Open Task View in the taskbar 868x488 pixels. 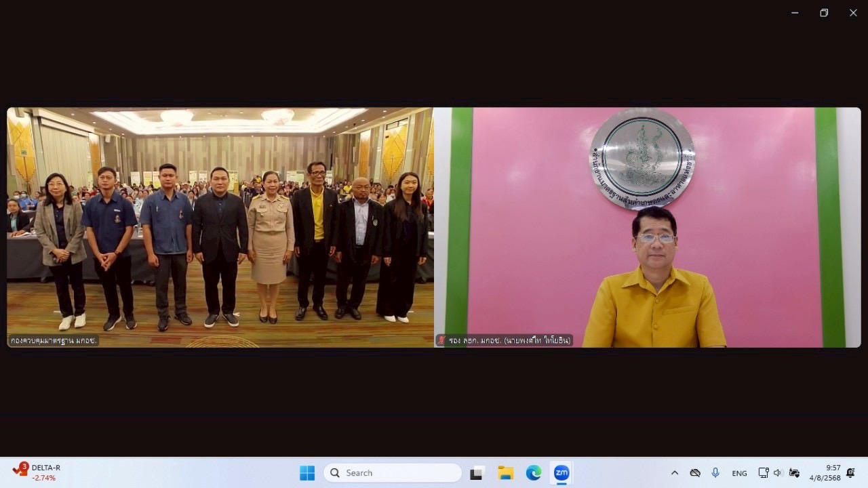click(x=477, y=473)
